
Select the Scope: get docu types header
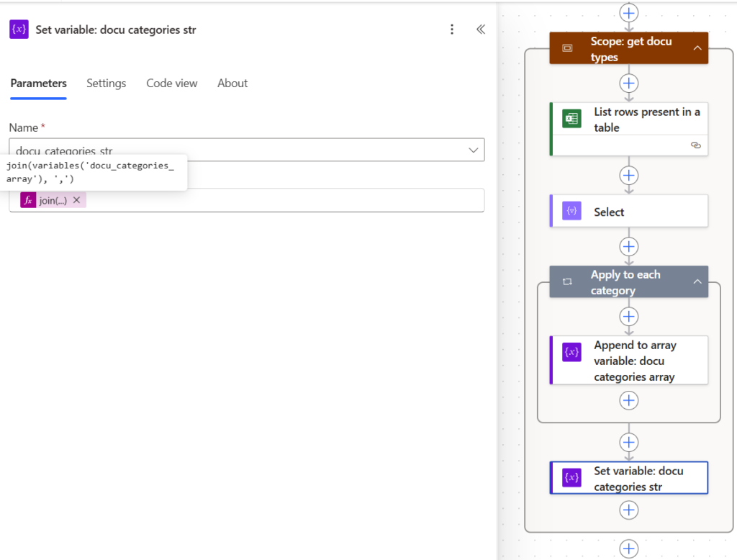click(629, 48)
